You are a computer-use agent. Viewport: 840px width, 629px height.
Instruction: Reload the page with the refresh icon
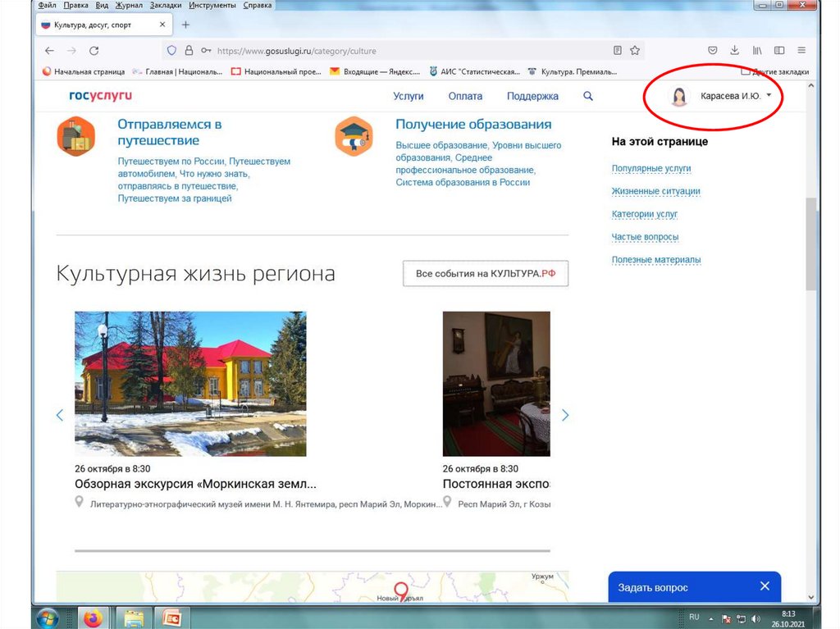click(x=94, y=50)
